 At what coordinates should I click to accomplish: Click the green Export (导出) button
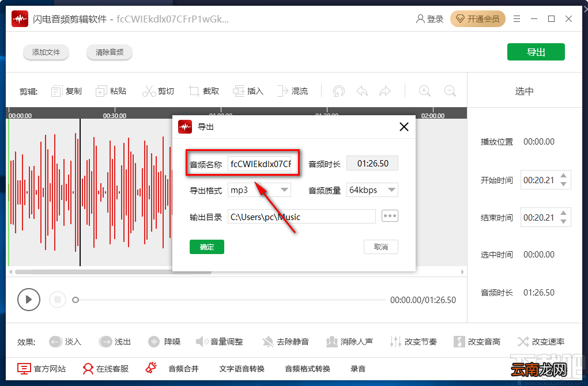pyautogui.click(x=536, y=52)
